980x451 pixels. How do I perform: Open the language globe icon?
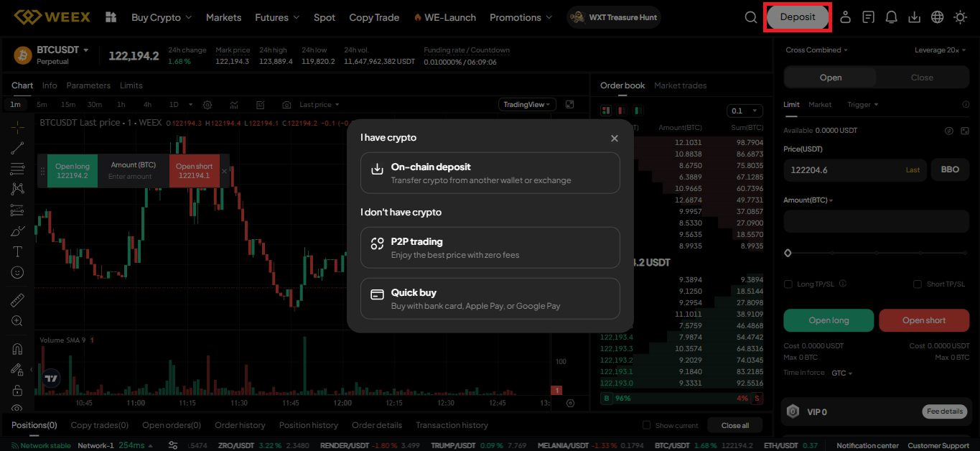pos(937,17)
